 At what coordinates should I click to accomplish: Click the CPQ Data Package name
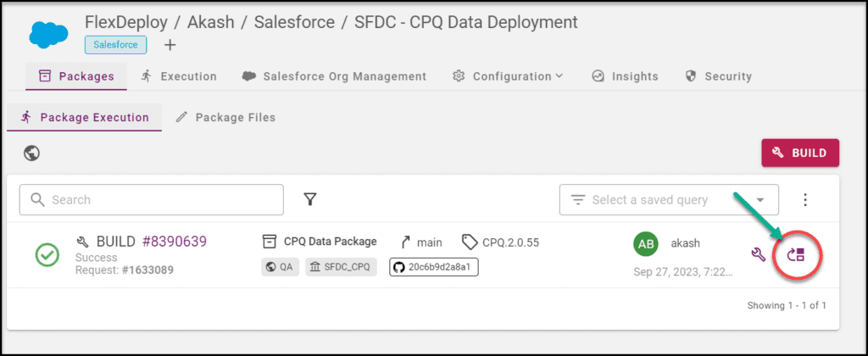click(331, 242)
